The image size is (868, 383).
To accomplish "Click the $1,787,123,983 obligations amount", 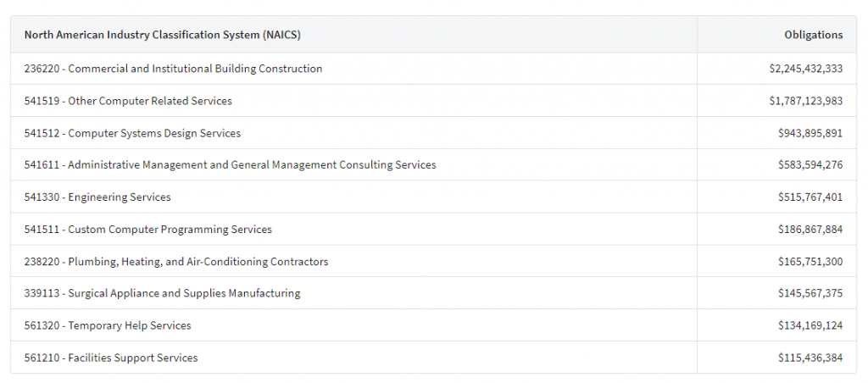I will (800, 101).
